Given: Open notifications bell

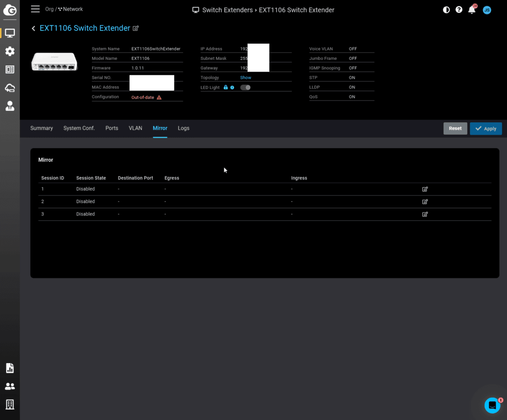Looking at the screenshot, I should 472,10.
